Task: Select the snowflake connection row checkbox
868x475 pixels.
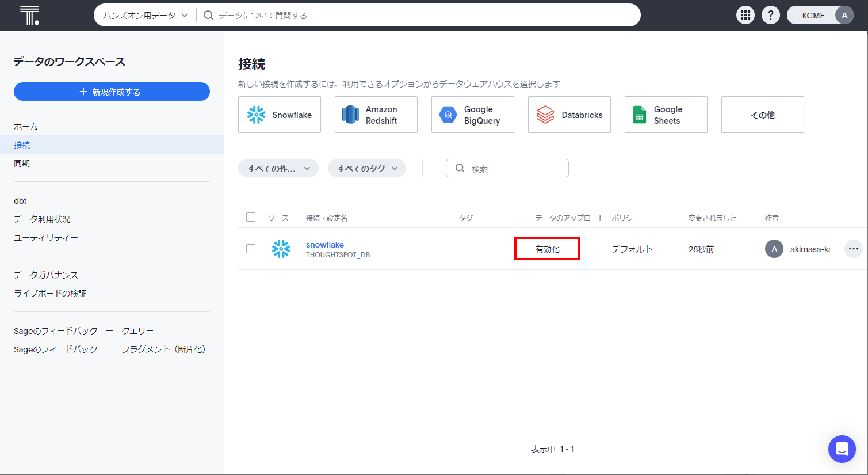Action: click(x=251, y=249)
